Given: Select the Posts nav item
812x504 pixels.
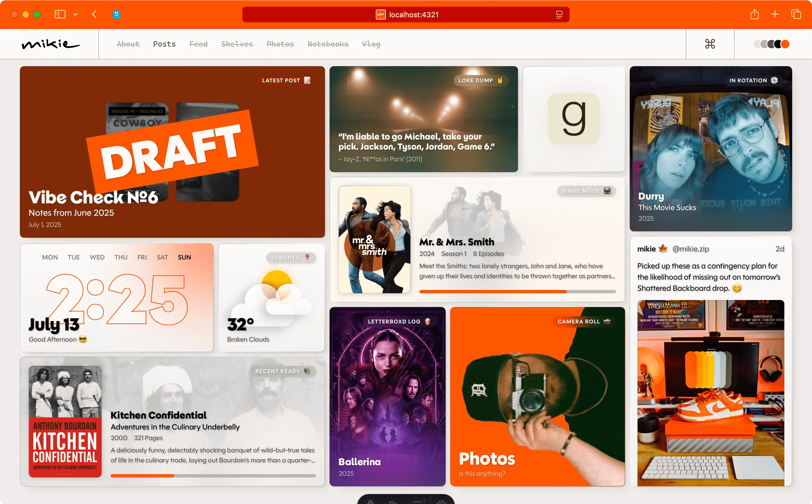Looking at the screenshot, I should click(x=164, y=44).
